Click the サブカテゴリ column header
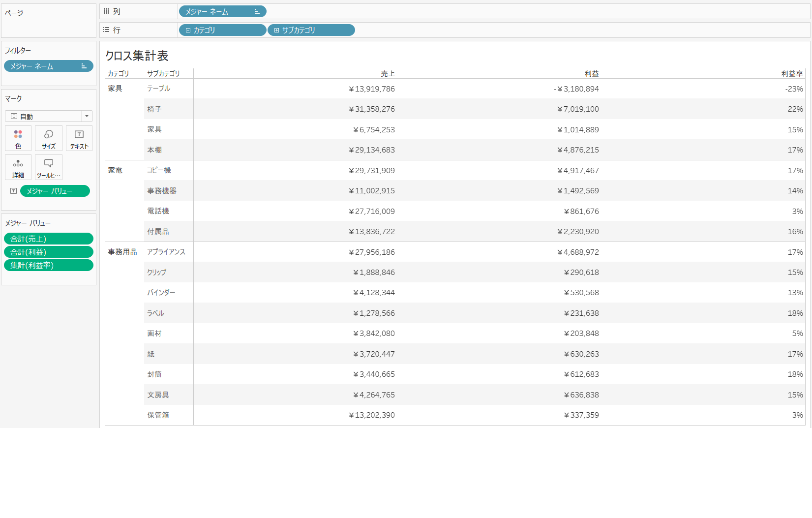 [x=163, y=73]
